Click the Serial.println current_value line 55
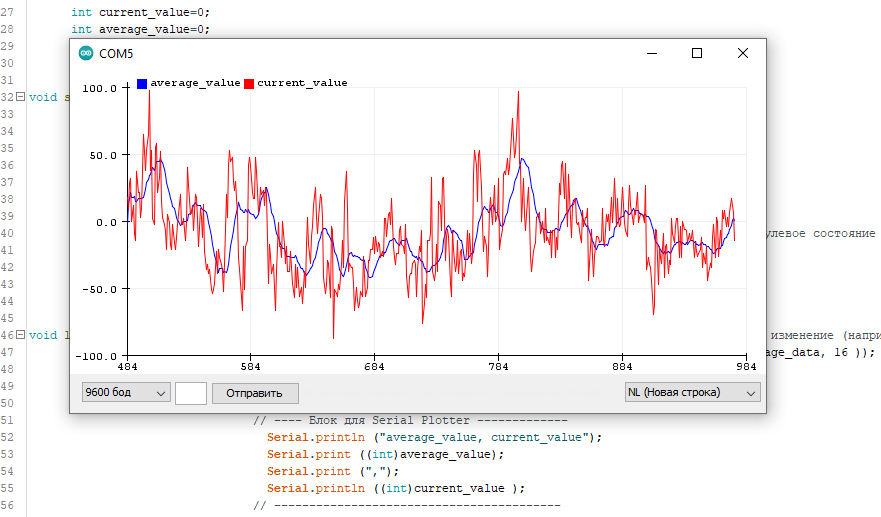881x517 pixels. [396, 488]
